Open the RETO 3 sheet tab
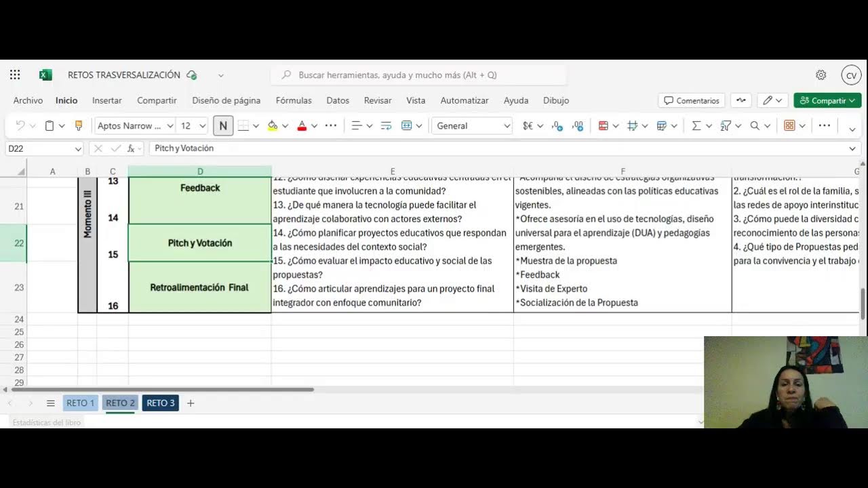Viewport: 868px width, 488px height. (x=161, y=403)
